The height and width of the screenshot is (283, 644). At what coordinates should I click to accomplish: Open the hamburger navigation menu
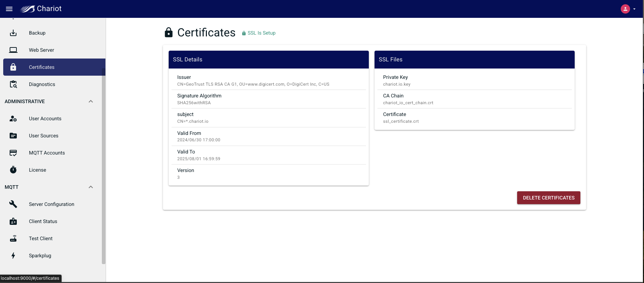coord(9,9)
